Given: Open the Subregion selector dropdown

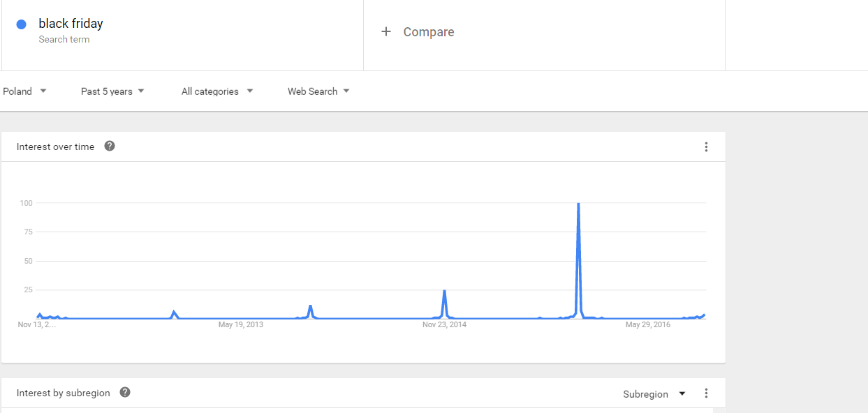Looking at the screenshot, I should (654, 394).
